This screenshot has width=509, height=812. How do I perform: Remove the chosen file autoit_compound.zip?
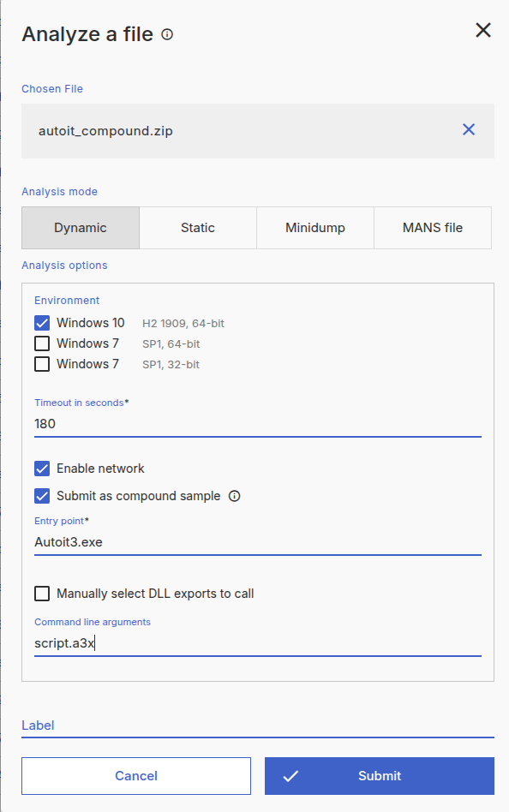tap(469, 129)
